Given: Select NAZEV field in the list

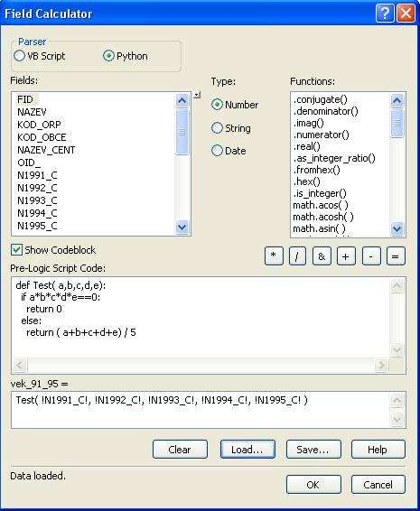Looking at the screenshot, I should (x=32, y=112).
